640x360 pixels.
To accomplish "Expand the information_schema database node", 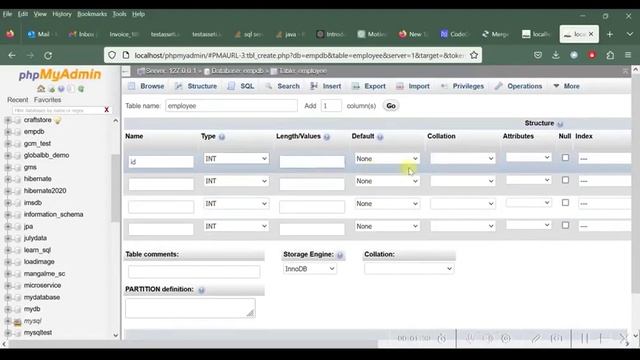I will pos(8,214).
